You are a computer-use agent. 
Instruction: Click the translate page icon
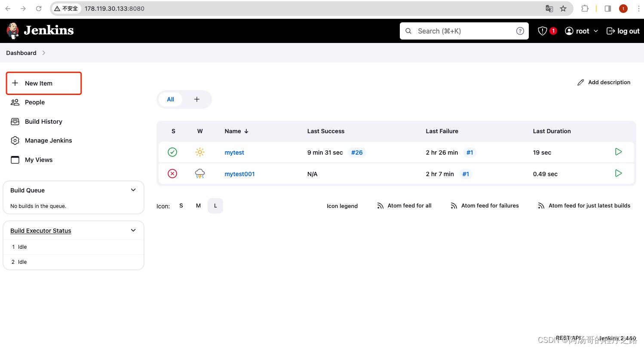point(549,9)
